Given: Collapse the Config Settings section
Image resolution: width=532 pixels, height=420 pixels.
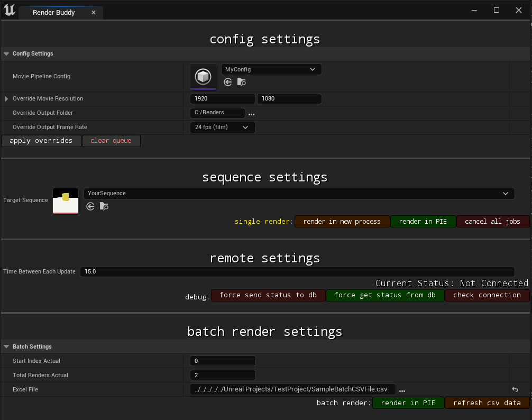Looking at the screenshot, I should point(6,53).
